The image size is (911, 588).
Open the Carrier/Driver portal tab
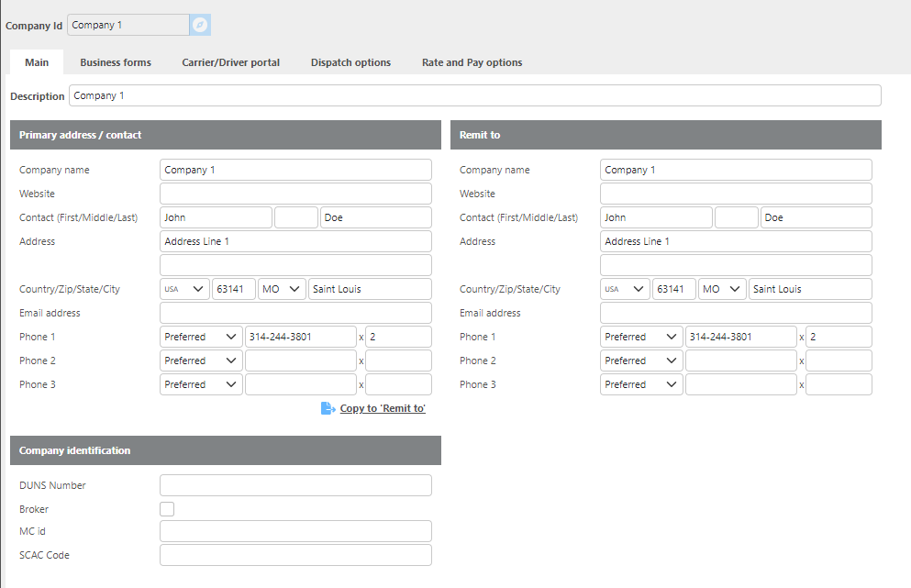(230, 62)
